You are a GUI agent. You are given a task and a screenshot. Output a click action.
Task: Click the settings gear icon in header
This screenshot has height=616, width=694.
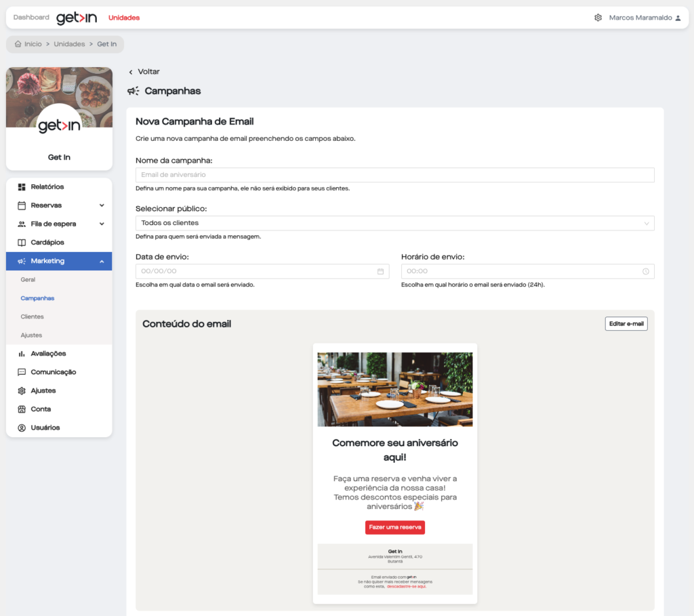tap(598, 18)
